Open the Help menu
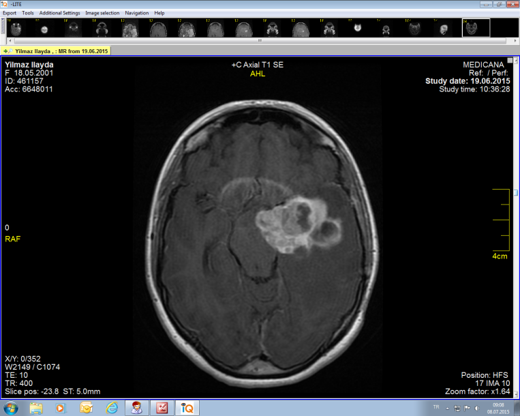The height and width of the screenshot is (416, 520). (x=159, y=13)
